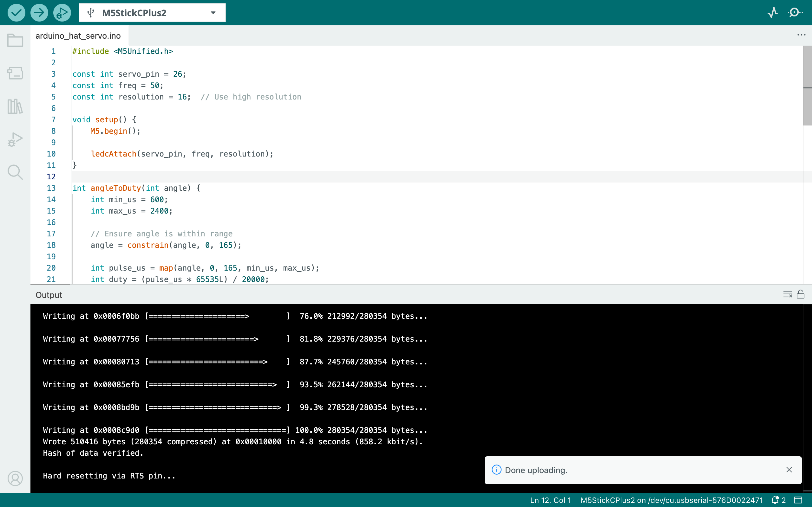Open the Search sidebar panel
The width and height of the screenshot is (812, 507).
[x=15, y=172]
